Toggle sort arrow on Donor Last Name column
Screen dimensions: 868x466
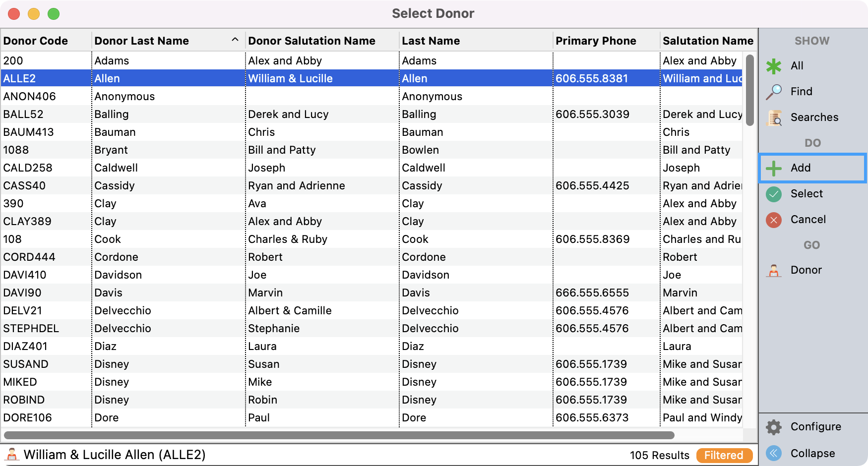235,40
